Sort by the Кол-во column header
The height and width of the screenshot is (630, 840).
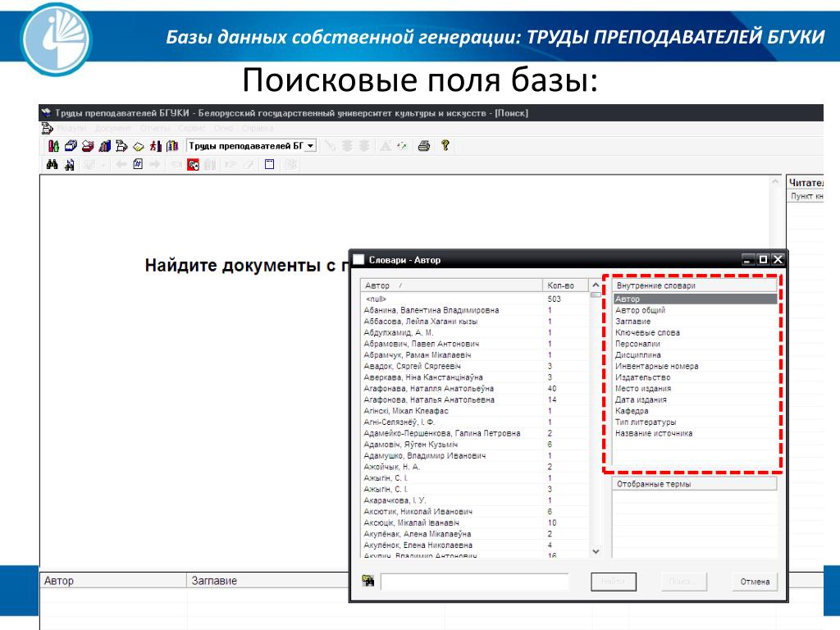565,285
